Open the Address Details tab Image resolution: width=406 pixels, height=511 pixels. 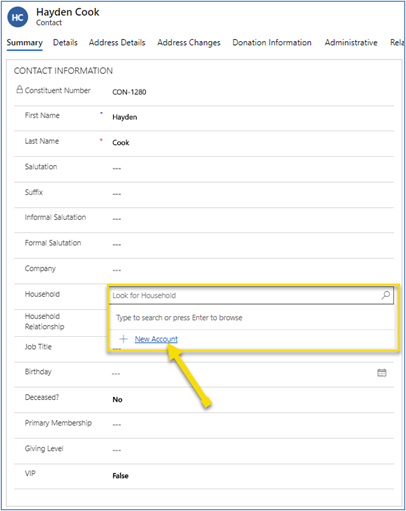point(117,43)
